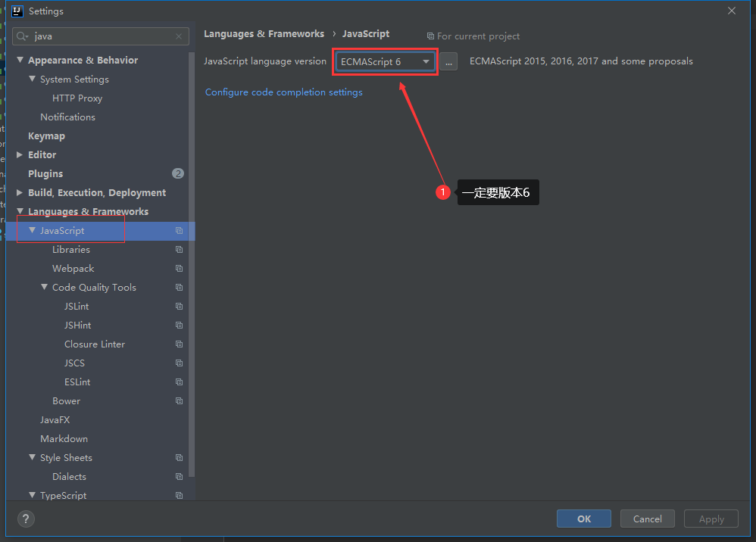The image size is (756, 542).
Task: Select Libraries under JavaScript
Action: 71,250
